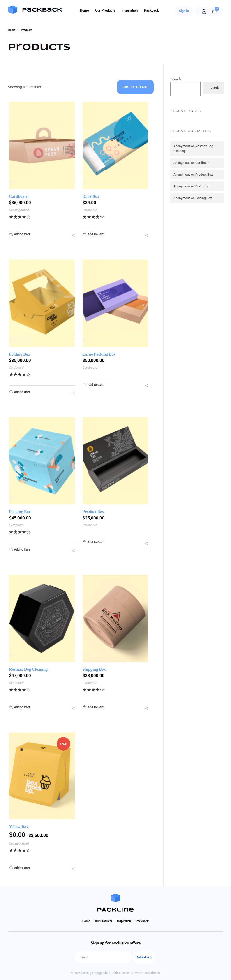Click the Packback cube logo in header
231x980 pixels.
pyautogui.click(x=13, y=10)
